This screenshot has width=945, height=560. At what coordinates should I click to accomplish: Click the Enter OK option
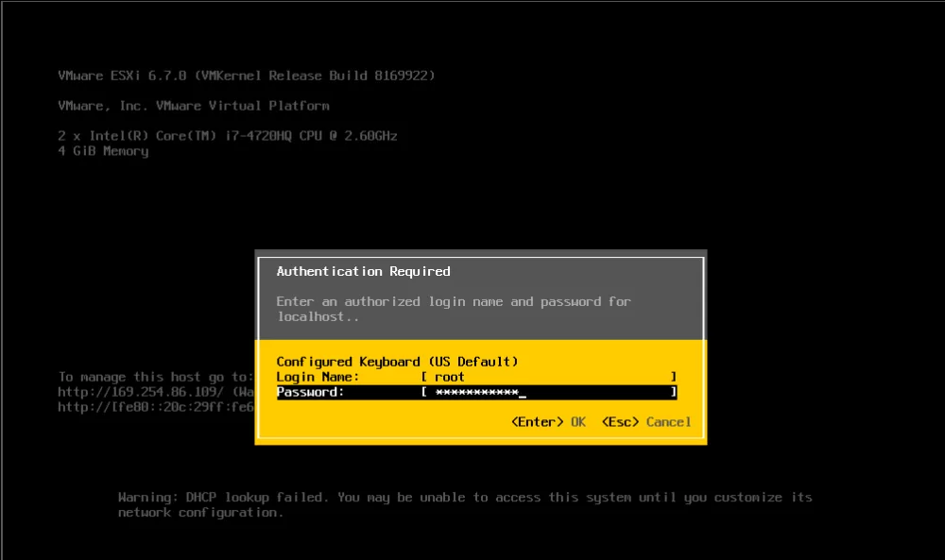548,422
